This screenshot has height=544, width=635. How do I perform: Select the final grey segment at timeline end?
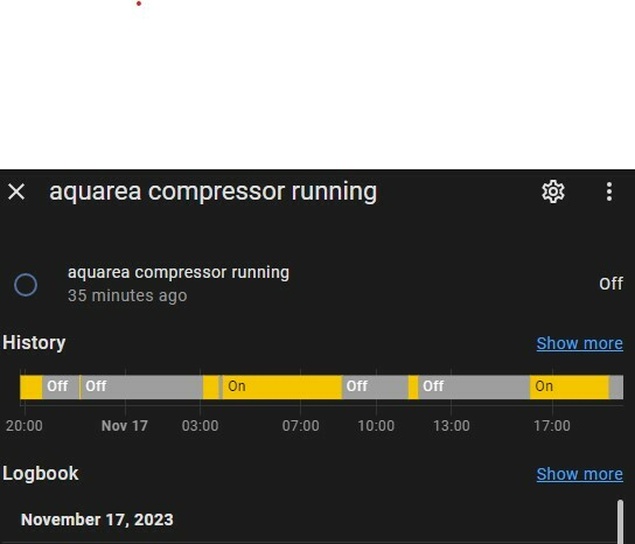point(616,387)
